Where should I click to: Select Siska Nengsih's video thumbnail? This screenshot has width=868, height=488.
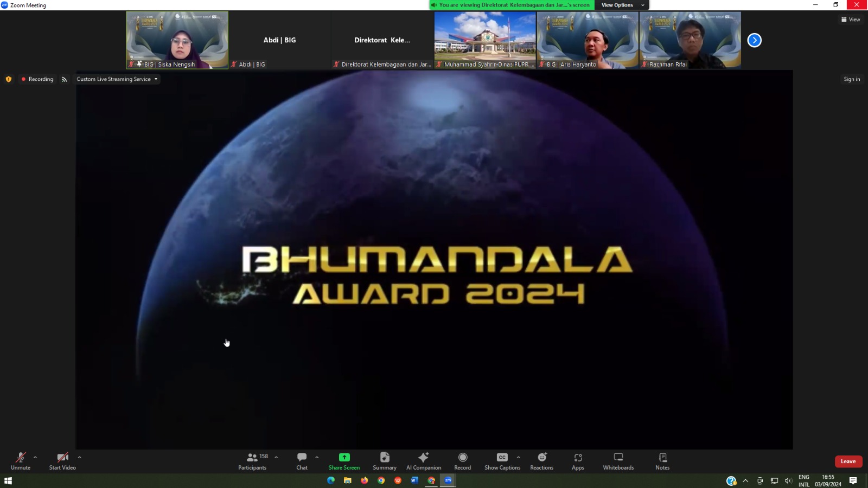pos(177,40)
